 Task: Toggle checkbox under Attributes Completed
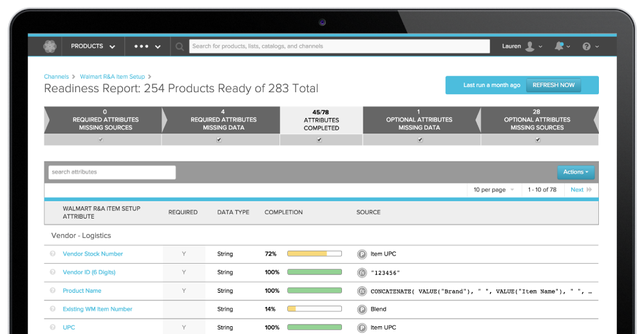coord(319,140)
